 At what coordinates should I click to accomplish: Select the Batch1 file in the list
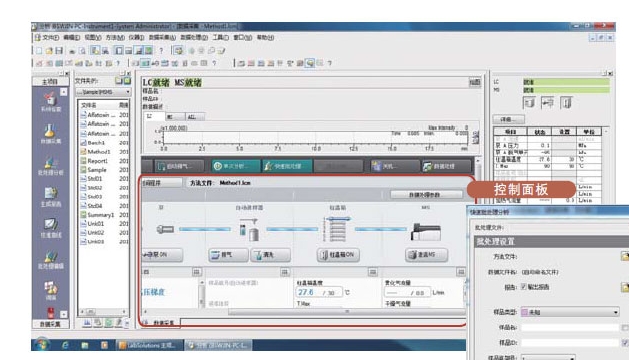click(x=96, y=142)
